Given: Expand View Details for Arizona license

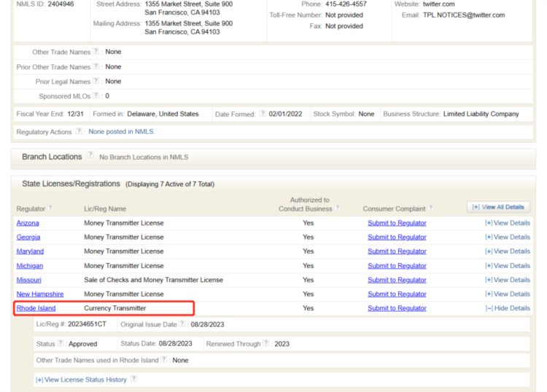Looking at the screenshot, I should [508, 223].
